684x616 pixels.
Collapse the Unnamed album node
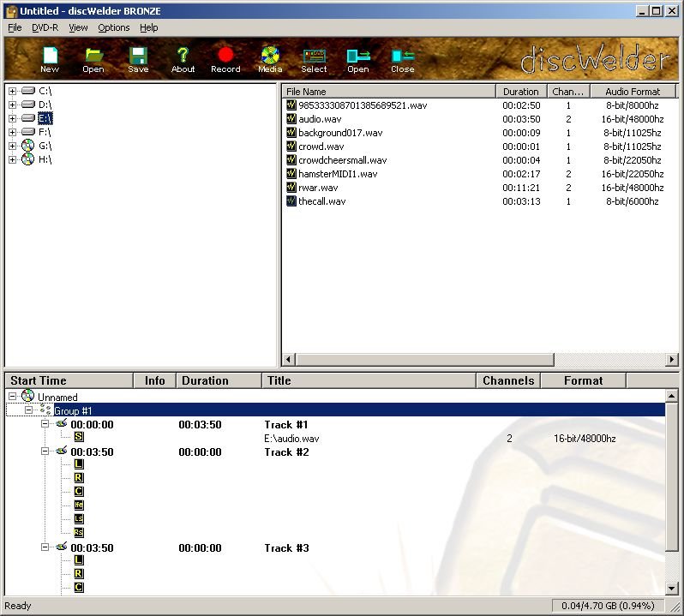[12, 397]
